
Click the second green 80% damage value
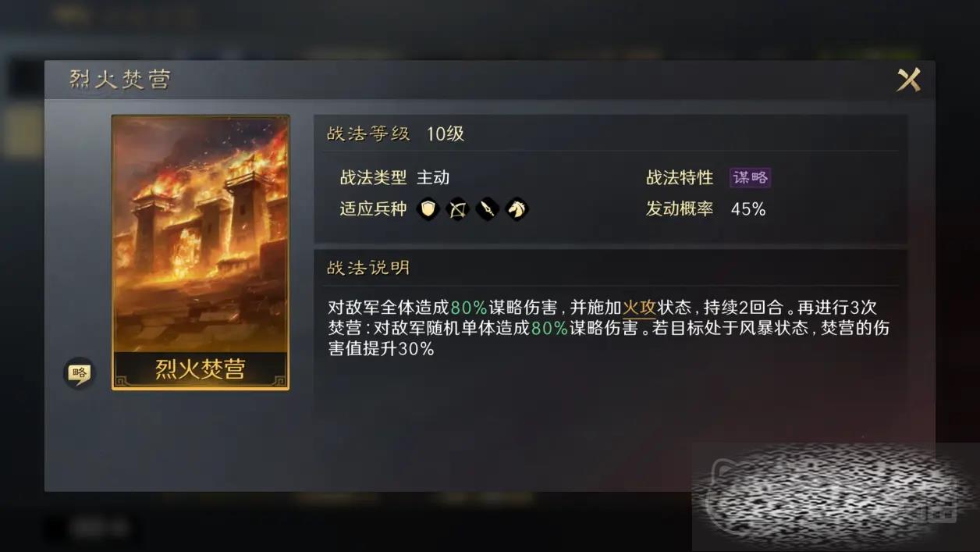click(x=549, y=328)
